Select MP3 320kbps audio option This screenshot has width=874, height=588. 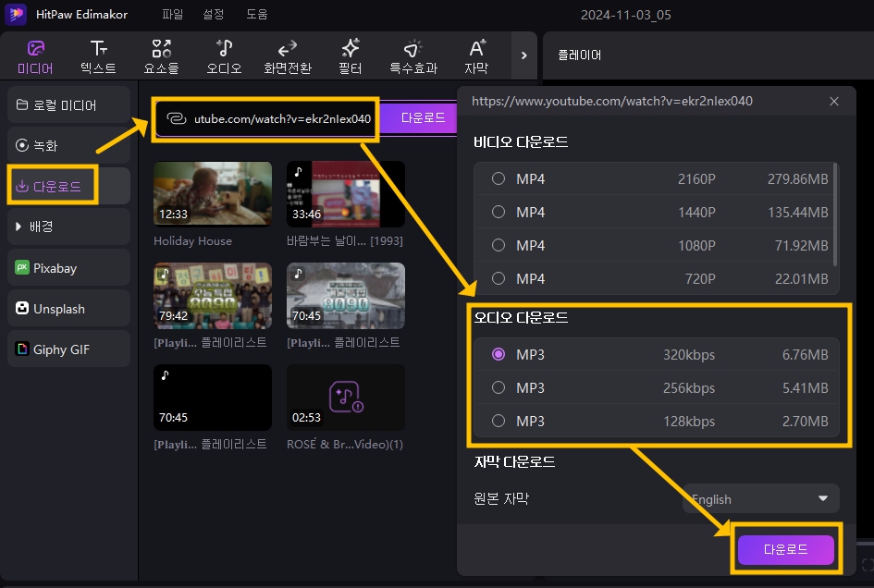657,354
